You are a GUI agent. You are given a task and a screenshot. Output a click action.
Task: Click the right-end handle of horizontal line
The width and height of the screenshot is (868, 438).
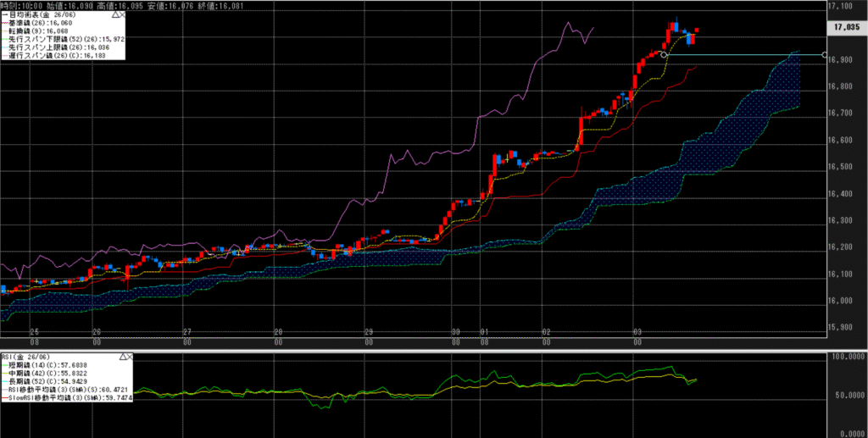(x=826, y=55)
